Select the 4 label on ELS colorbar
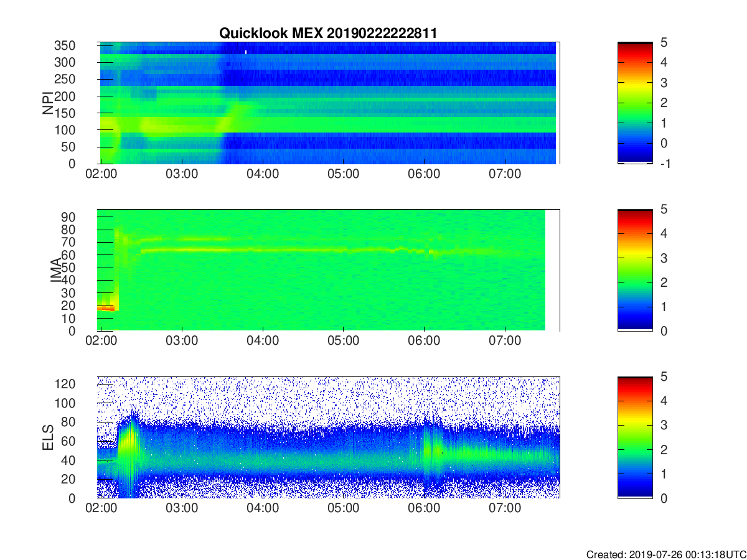Viewport: 747px width, 560px height. pos(664,401)
